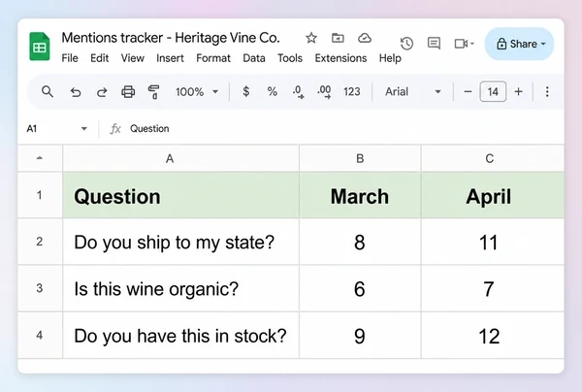Open the Arial font dropdown
Image resolution: width=582 pixels, height=392 pixels.
[x=412, y=91]
